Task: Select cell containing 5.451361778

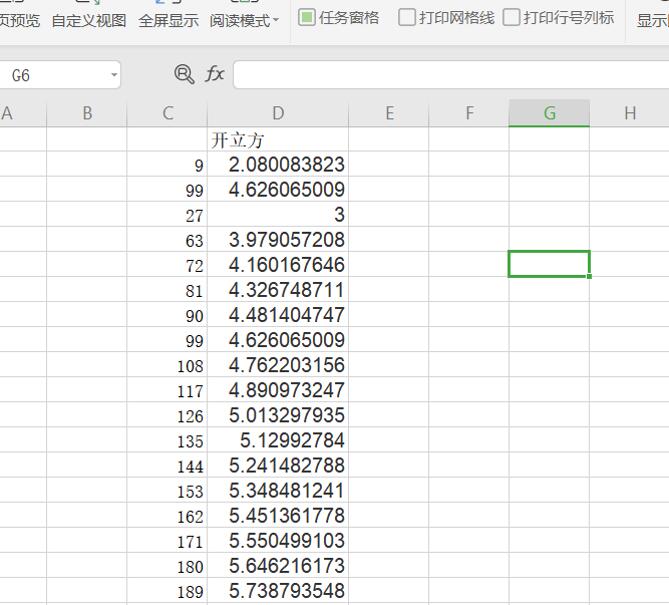Action: coord(278,515)
